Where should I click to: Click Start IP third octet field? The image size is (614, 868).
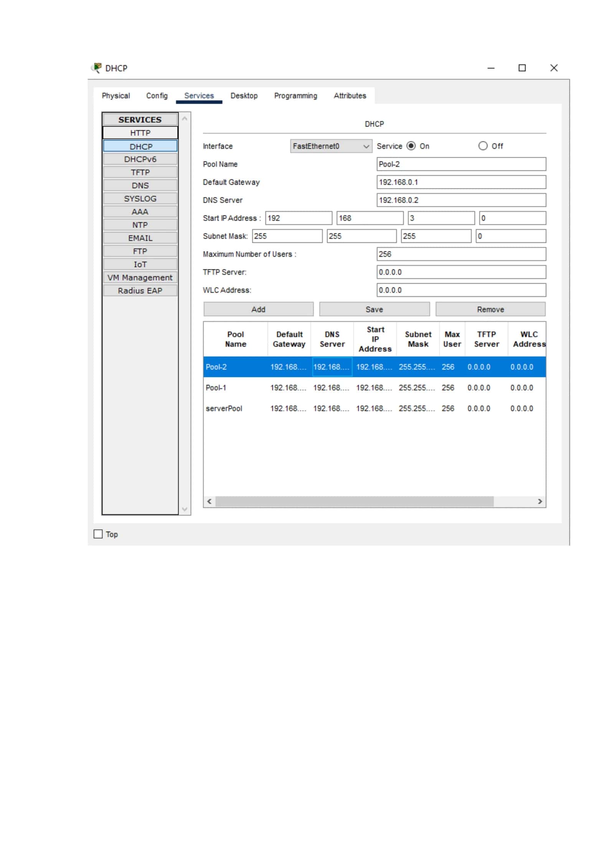(441, 218)
